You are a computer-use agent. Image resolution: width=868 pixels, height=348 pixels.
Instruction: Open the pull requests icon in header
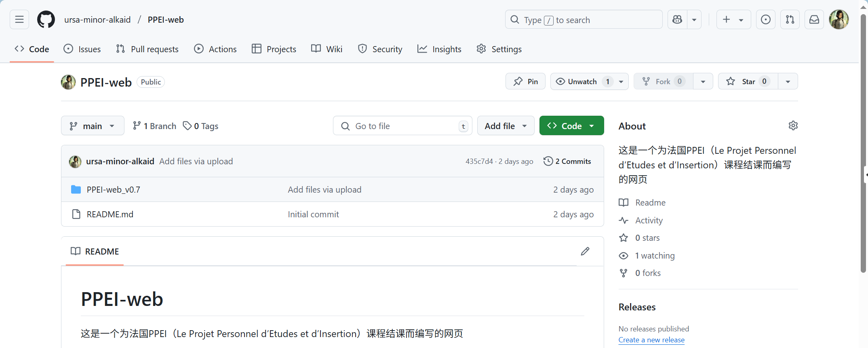[x=790, y=19]
